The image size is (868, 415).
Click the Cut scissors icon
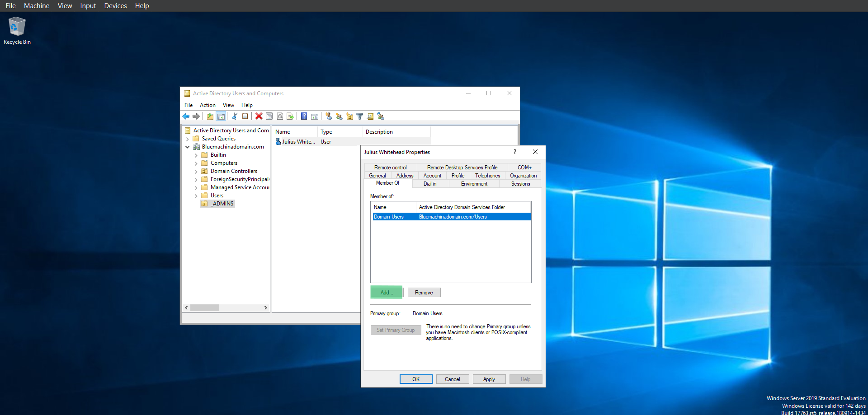pyautogui.click(x=235, y=116)
